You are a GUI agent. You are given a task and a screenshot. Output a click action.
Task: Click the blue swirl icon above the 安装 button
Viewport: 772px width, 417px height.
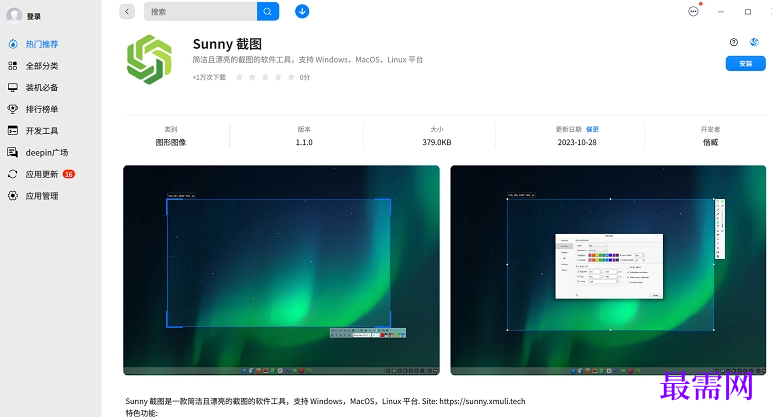[x=754, y=42]
